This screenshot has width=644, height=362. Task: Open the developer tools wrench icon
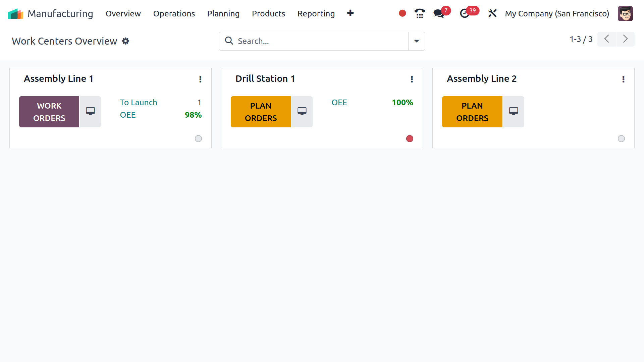pyautogui.click(x=492, y=13)
